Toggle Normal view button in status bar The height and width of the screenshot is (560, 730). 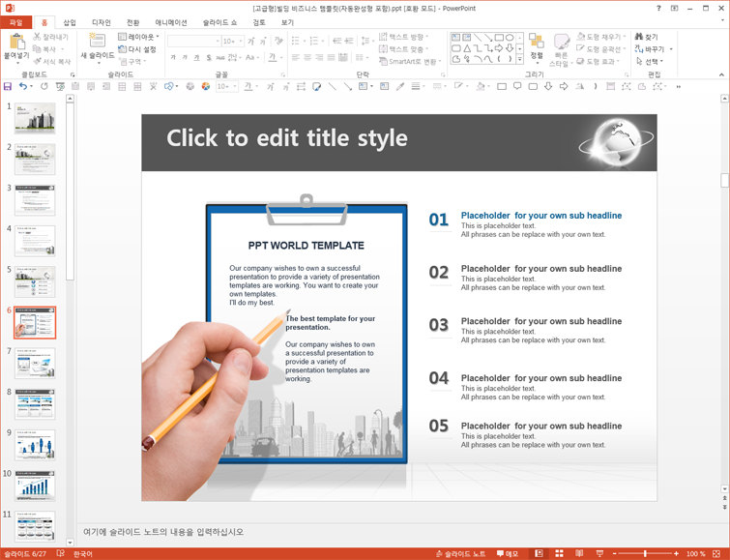(x=539, y=553)
